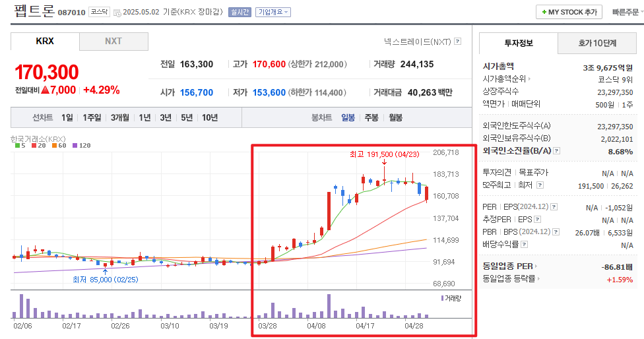The height and width of the screenshot is (339, 644).
Task: Open the 호가10단계 tab
Action: (597, 43)
